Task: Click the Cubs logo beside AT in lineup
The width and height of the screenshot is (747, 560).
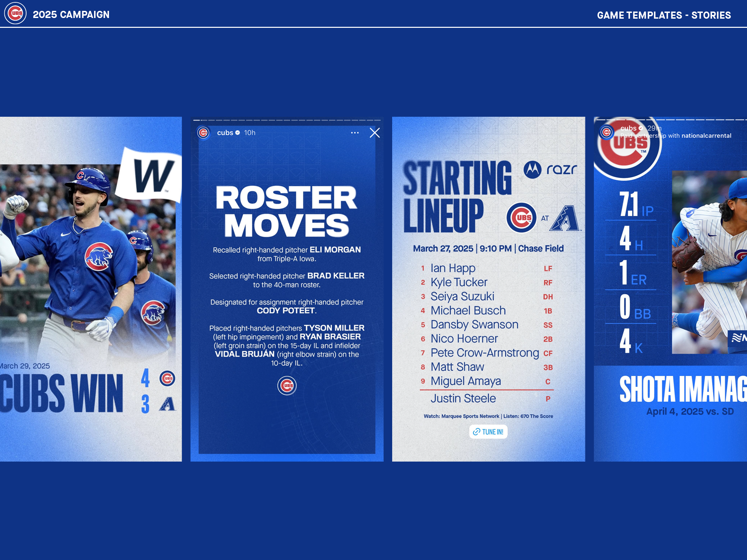Action: pos(522,218)
